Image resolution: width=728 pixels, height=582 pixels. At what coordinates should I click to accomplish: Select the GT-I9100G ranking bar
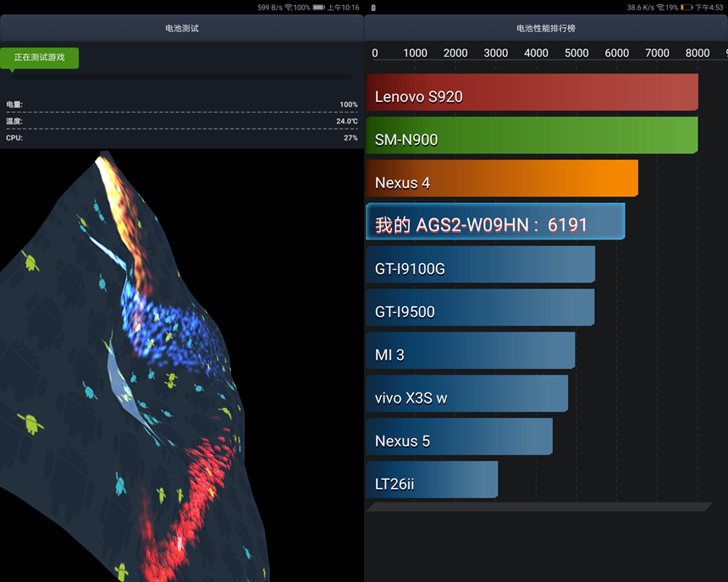(x=480, y=264)
